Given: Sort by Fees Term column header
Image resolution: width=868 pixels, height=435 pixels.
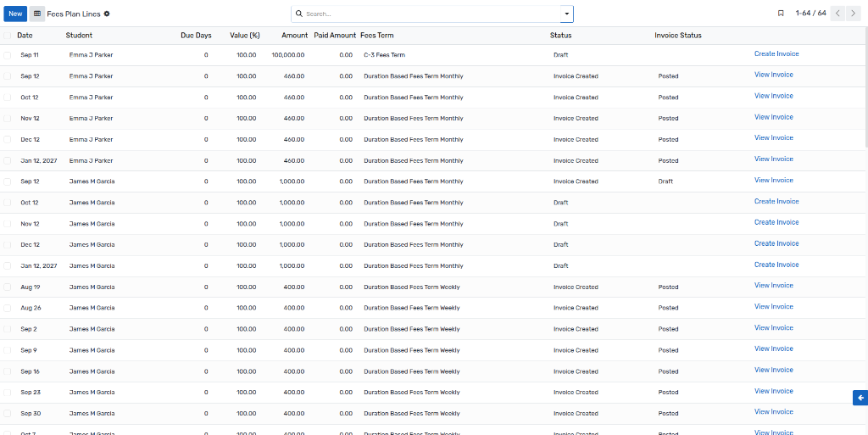Looking at the screenshot, I should pyautogui.click(x=377, y=36).
